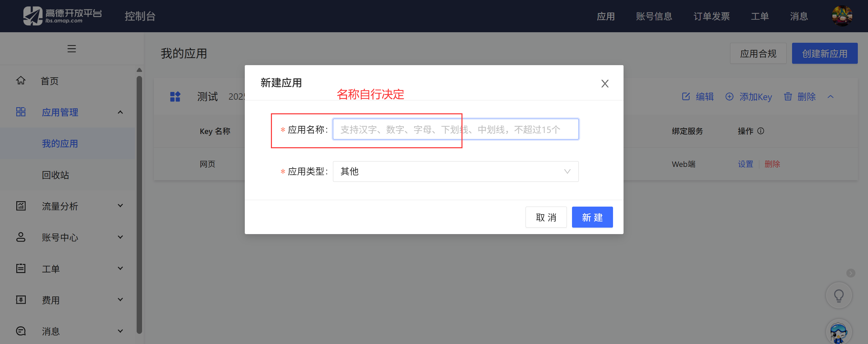Select 回收站 in the sidebar
The height and width of the screenshot is (344, 868).
click(x=56, y=175)
